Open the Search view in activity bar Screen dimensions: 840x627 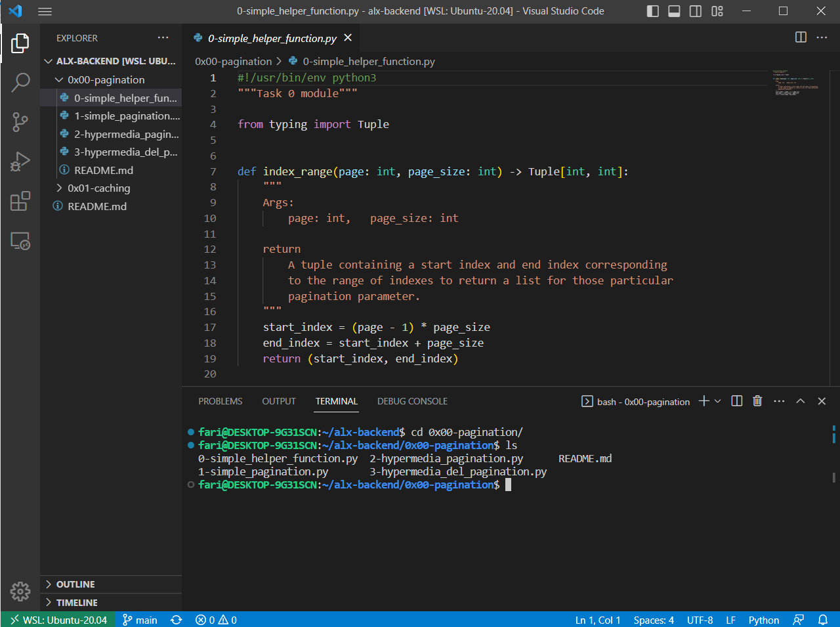20,82
